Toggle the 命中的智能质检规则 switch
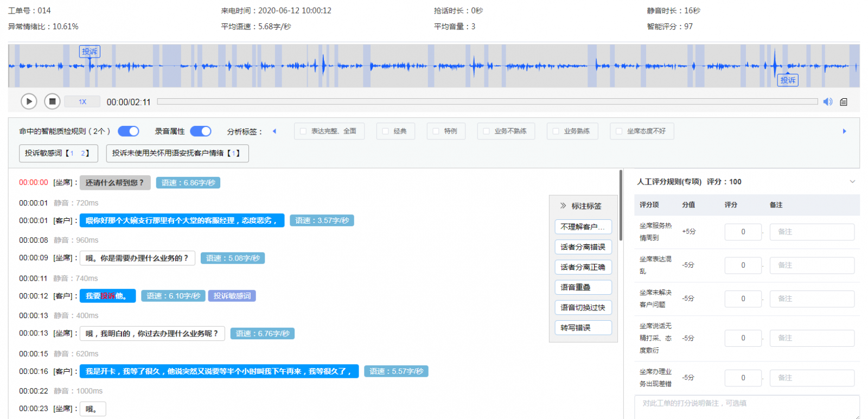This screenshot has height=419, width=868. pyautogui.click(x=129, y=131)
